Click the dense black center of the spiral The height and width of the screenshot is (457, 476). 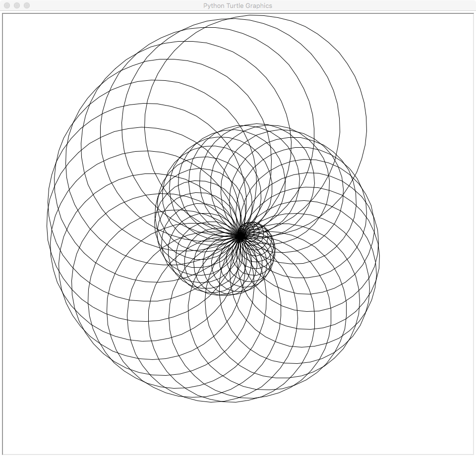click(240, 235)
